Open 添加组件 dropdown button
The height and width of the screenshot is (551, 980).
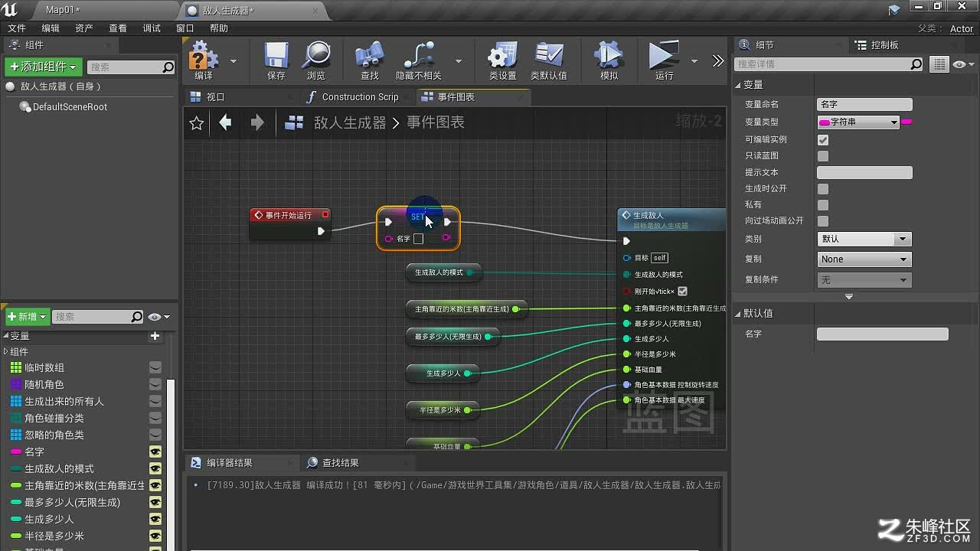43,67
